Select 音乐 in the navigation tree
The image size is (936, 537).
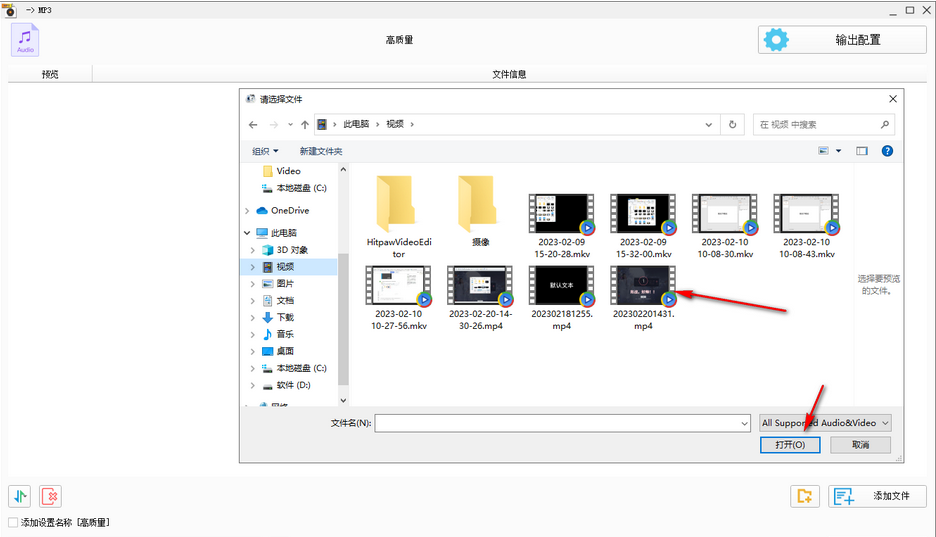point(285,334)
